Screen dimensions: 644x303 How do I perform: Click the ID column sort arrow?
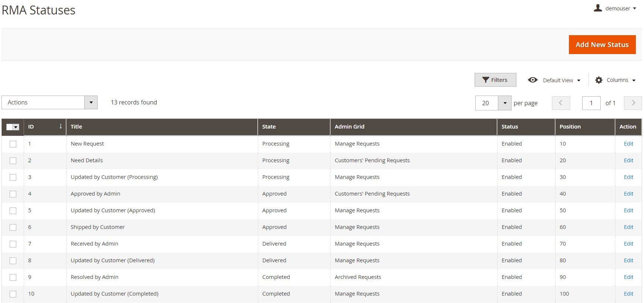[x=61, y=126]
